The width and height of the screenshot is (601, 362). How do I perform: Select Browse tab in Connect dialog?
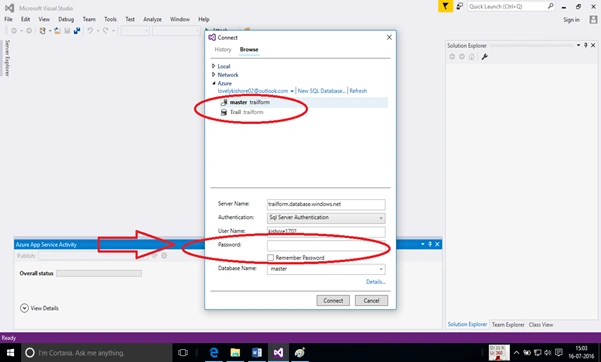[x=249, y=49]
